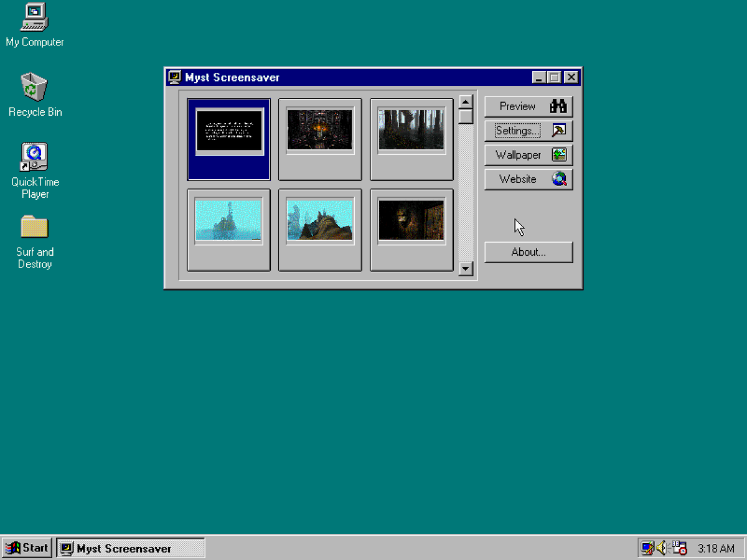The width and height of the screenshot is (747, 560).
Task: Click the Task Scheduler tray icon with clock
Action: coord(679,548)
